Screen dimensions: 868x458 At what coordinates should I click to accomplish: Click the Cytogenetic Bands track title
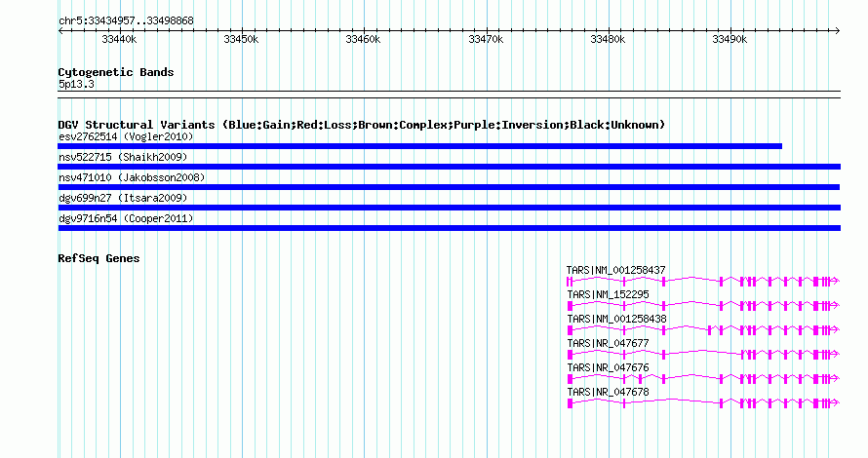point(116,72)
